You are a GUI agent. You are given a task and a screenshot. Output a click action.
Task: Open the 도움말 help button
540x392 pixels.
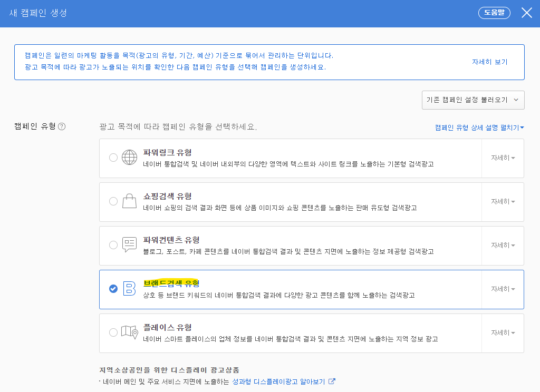(494, 13)
